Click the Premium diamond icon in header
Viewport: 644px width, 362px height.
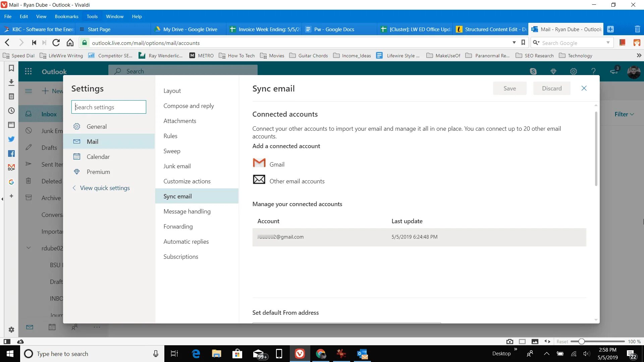[553, 71]
